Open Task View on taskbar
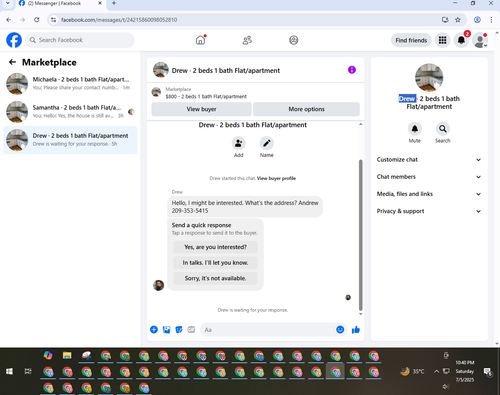 coord(28,371)
